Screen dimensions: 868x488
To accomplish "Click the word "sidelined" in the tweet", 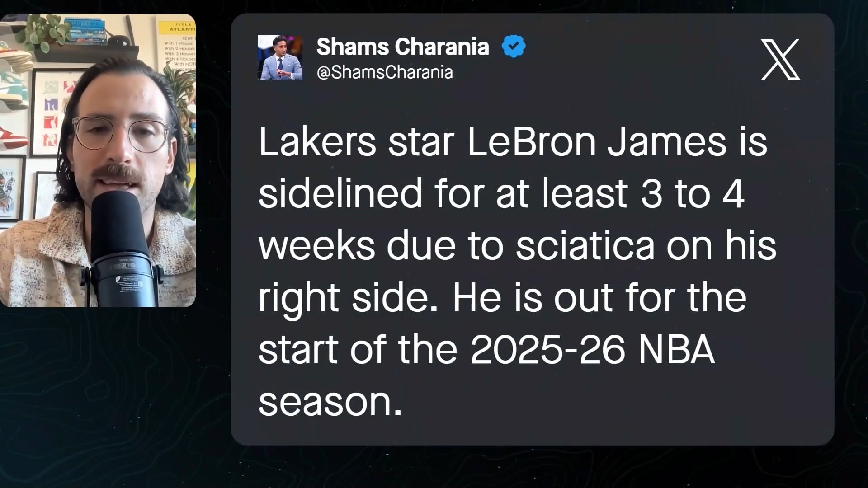I will click(340, 194).
